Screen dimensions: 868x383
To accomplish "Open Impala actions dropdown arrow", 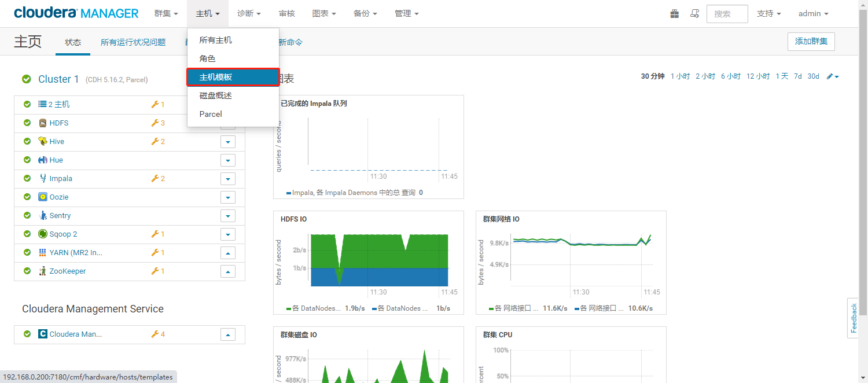I will point(228,179).
